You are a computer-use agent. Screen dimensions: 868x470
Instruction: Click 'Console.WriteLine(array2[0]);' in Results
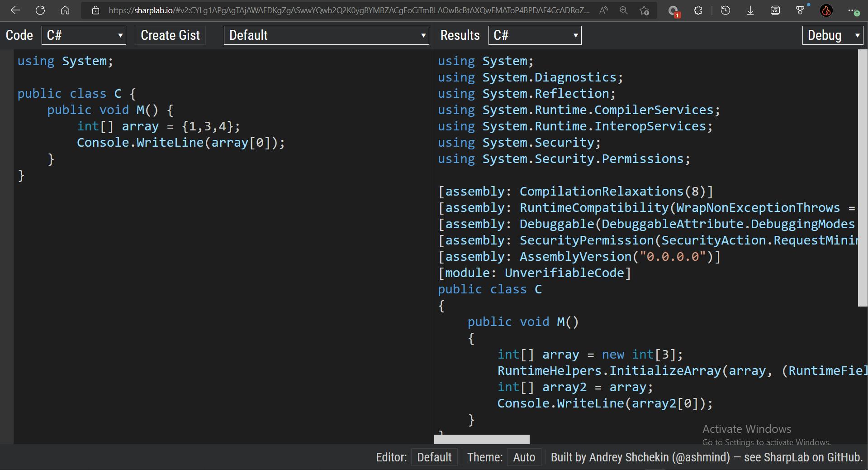point(605,403)
